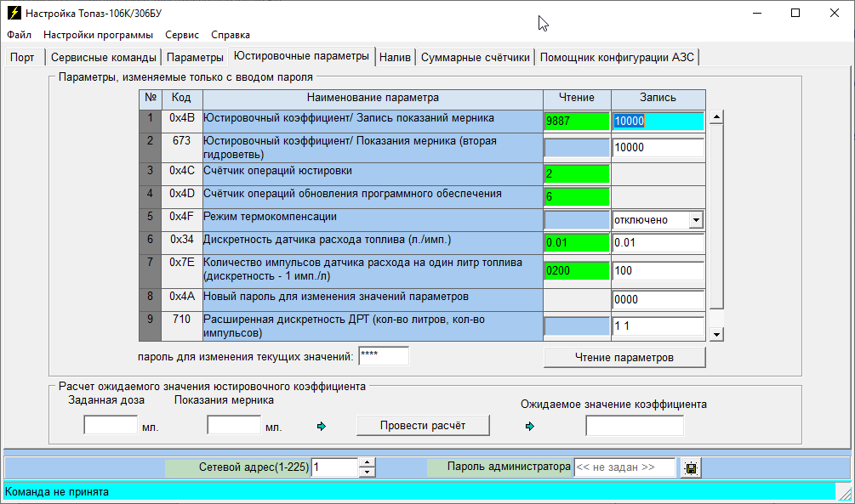The width and height of the screenshot is (855, 504).
Task: Switch to the Налив tab
Action: coord(395,57)
